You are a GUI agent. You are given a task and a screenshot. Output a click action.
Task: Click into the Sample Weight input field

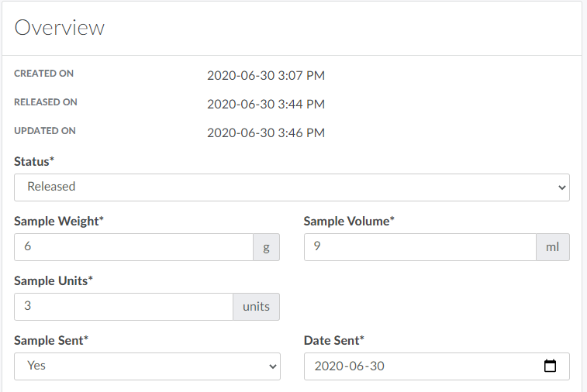click(133, 247)
